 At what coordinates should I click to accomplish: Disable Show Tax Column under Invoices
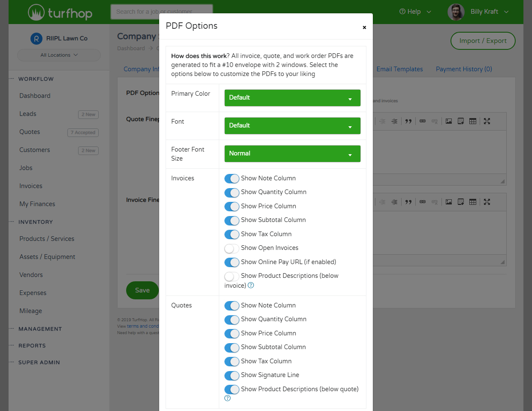point(232,234)
